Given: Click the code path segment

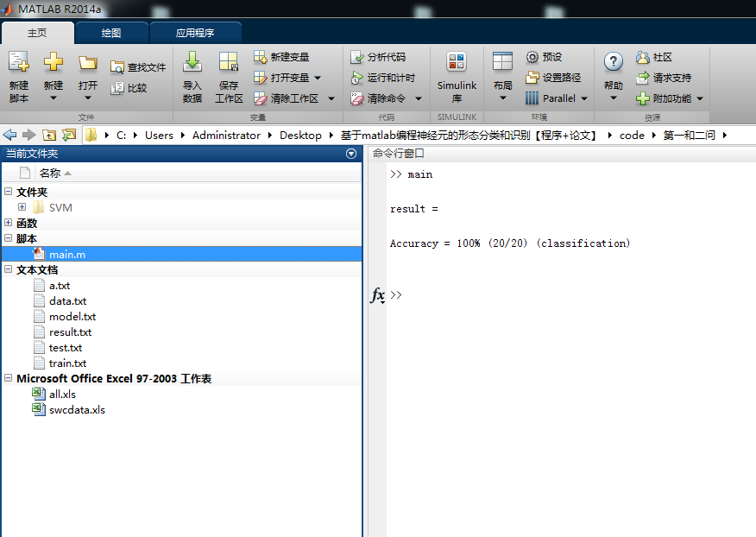Looking at the screenshot, I should 632,135.
